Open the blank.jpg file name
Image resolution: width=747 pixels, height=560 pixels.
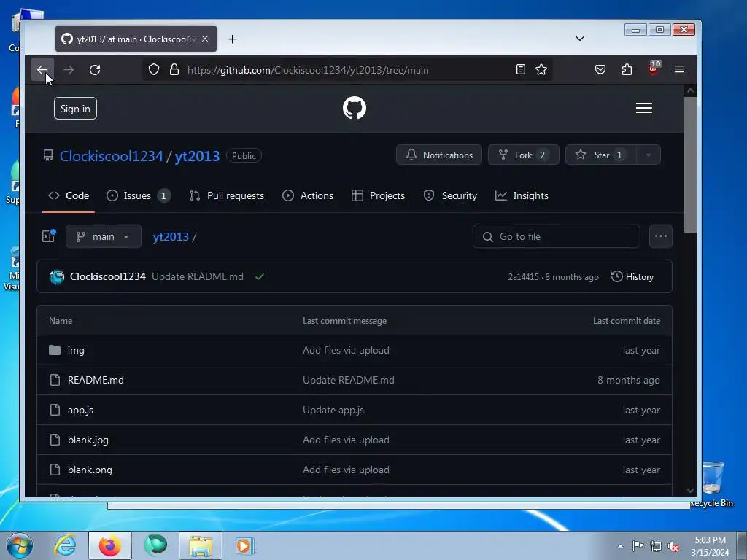pos(88,440)
